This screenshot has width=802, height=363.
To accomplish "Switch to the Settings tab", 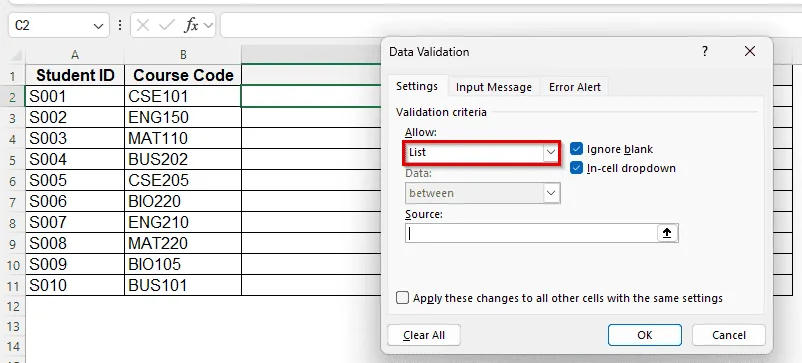I will click(417, 86).
